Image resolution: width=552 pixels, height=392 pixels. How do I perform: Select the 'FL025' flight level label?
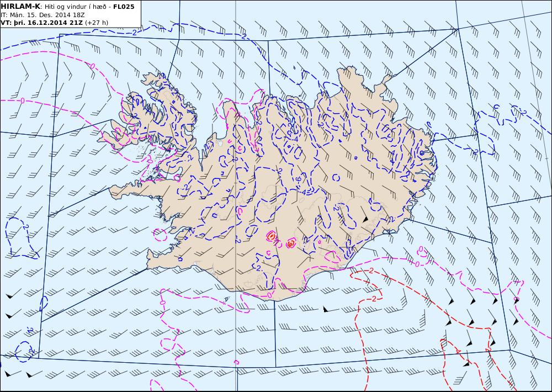coord(124,7)
